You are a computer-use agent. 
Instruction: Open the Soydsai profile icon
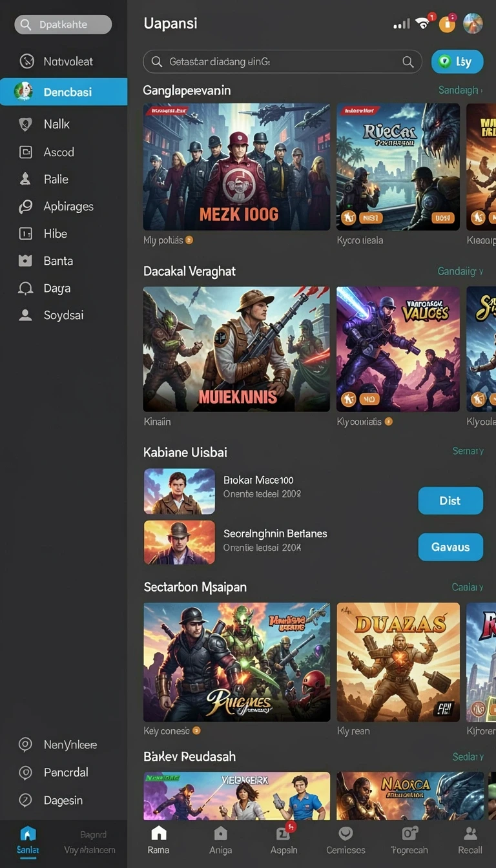(x=26, y=315)
